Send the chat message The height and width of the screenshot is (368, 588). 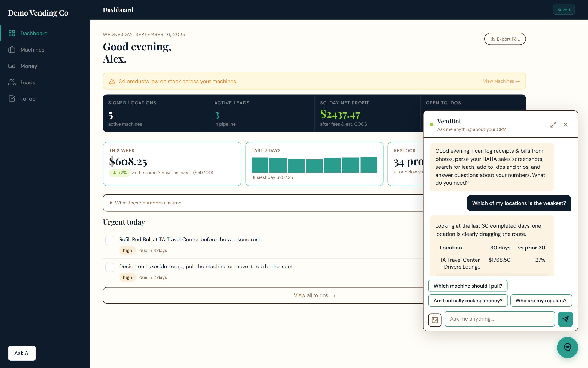click(565, 319)
